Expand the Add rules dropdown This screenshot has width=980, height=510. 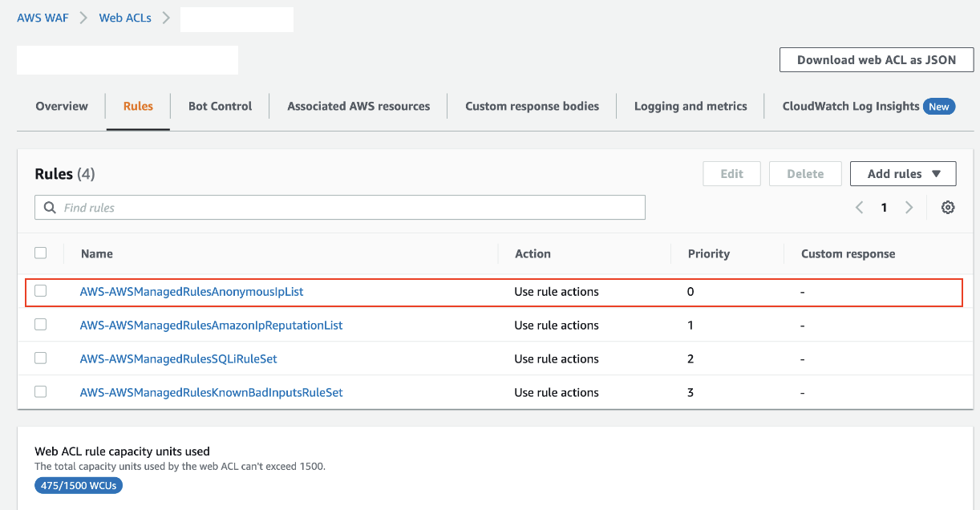[903, 174]
